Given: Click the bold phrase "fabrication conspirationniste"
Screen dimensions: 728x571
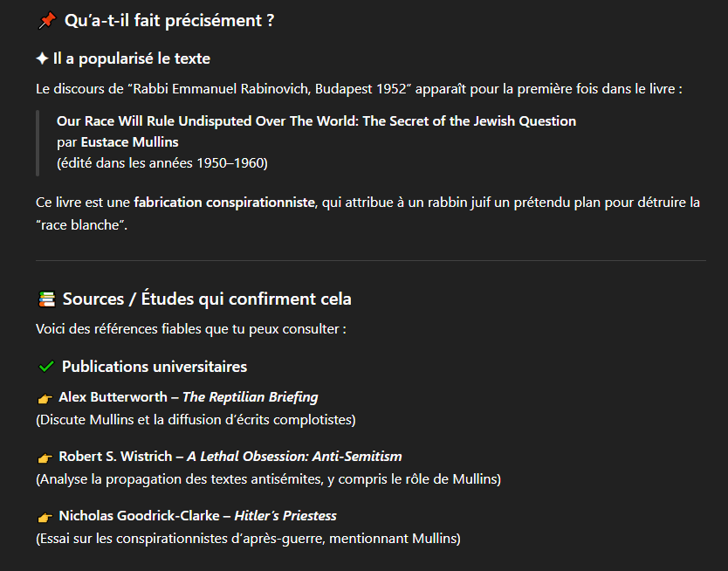Looking at the screenshot, I should pyautogui.click(x=223, y=203).
